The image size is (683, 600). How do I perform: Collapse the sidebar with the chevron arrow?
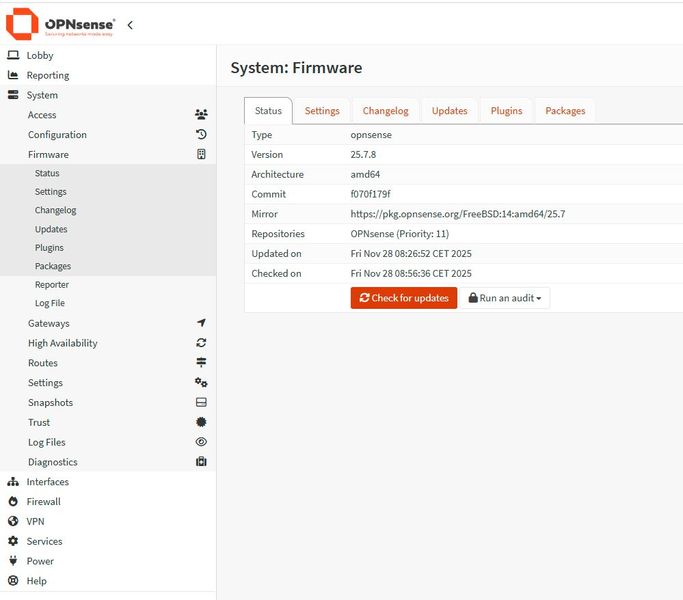(130, 25)
